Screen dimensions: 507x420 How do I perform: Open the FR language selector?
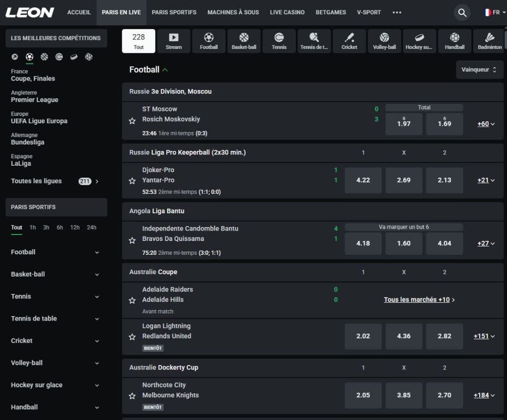click(495, 12)
